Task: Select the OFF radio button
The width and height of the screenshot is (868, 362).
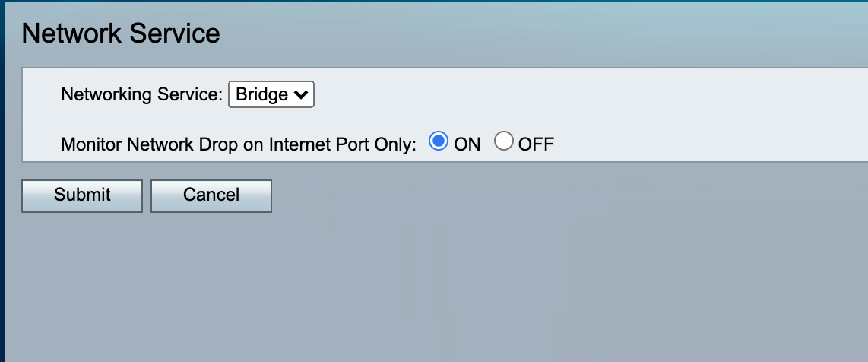Action: click(x=504, y=141)
